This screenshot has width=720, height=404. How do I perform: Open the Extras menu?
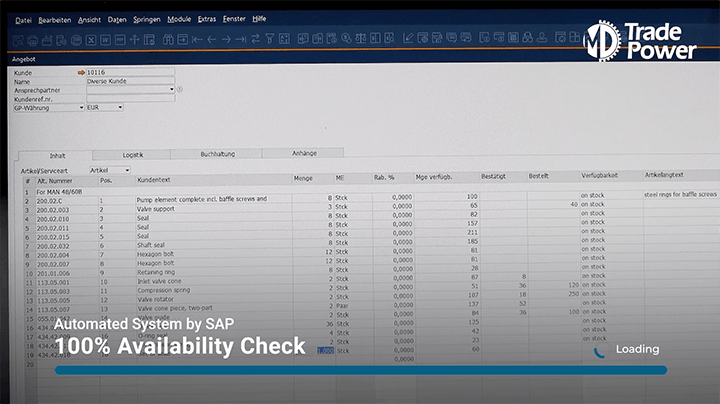click(x=207, y=19)
